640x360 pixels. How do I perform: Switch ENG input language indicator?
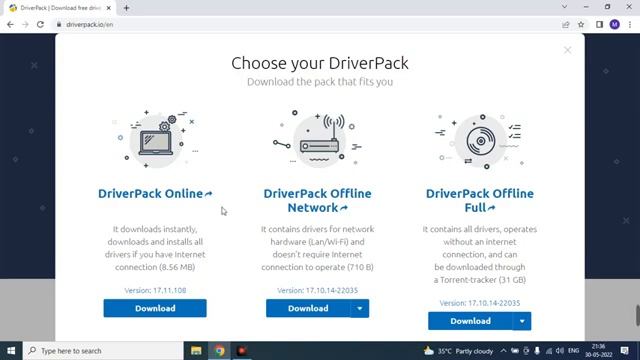pos(573,351)
